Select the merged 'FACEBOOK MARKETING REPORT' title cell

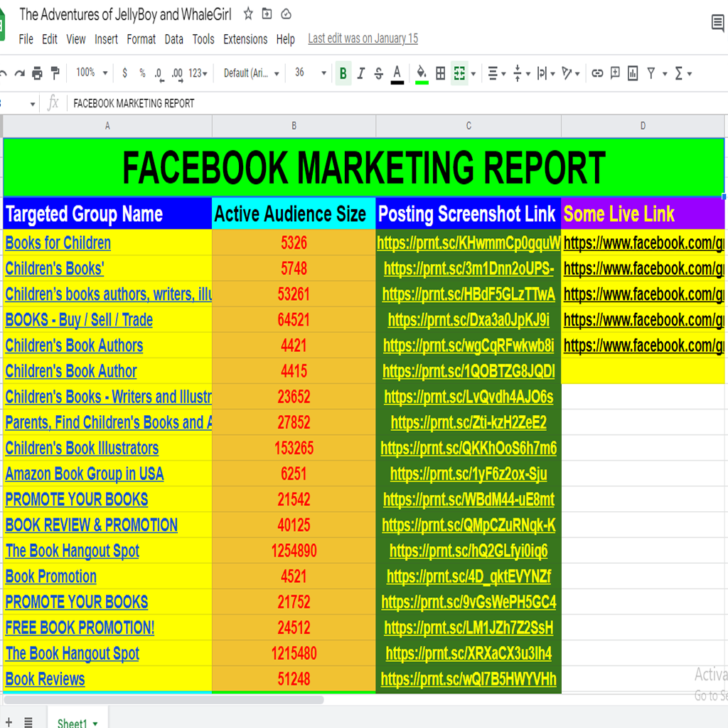[x=363, y=168]
